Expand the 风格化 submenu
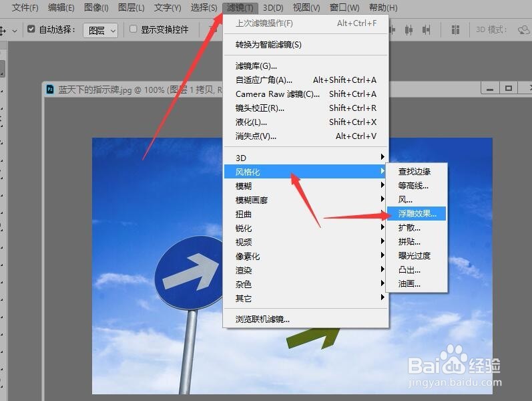The height and width of the screenshot is (401, 532). tap(306, 172)
